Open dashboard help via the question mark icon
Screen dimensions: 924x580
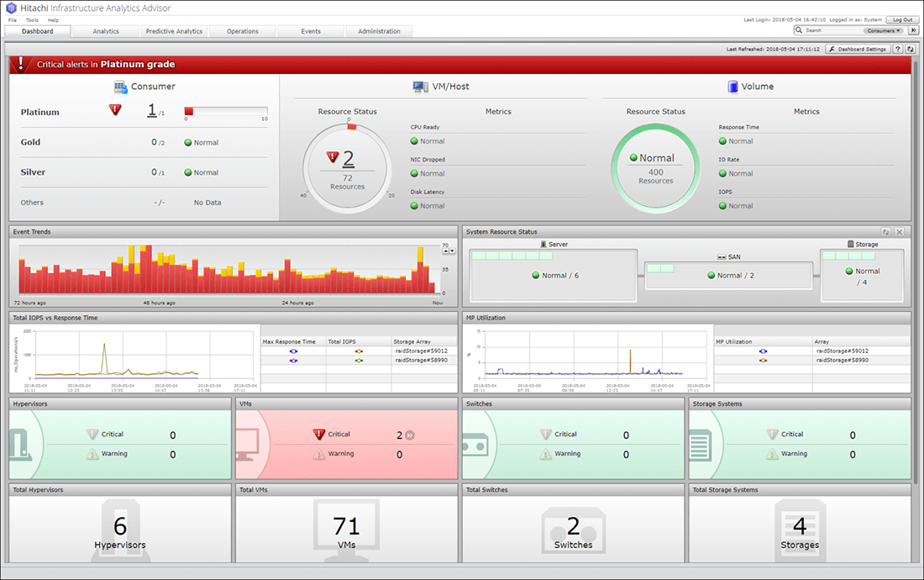click(x=898, y=49)
